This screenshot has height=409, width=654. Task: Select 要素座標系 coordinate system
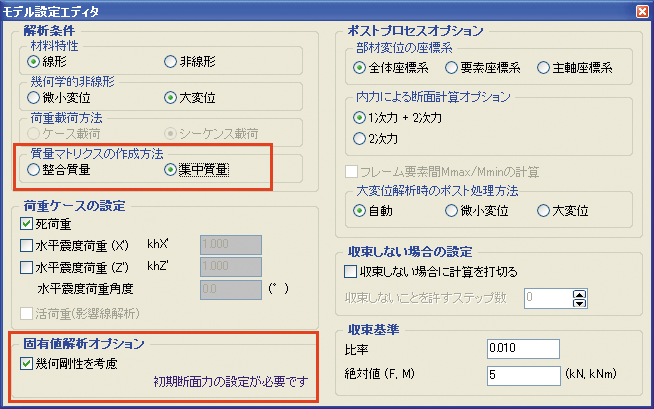tap(451, 68)
